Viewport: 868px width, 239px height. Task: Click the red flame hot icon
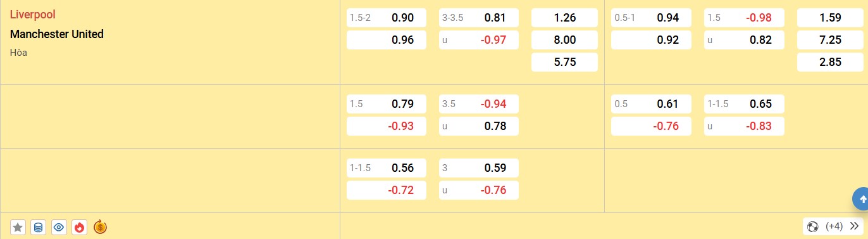pyautogui.click(x=79, y=227)
